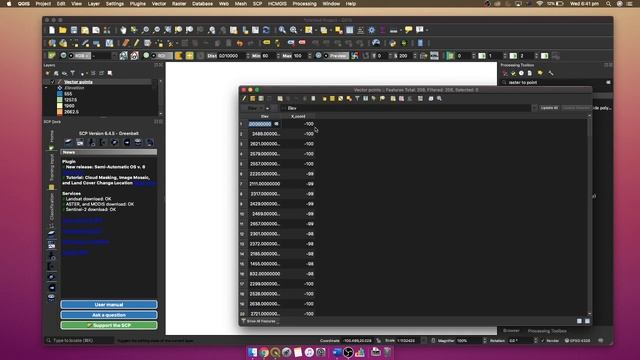Open the Project menu
The height and width of the screenshot is (360, 640).
[x=43, y=4]
